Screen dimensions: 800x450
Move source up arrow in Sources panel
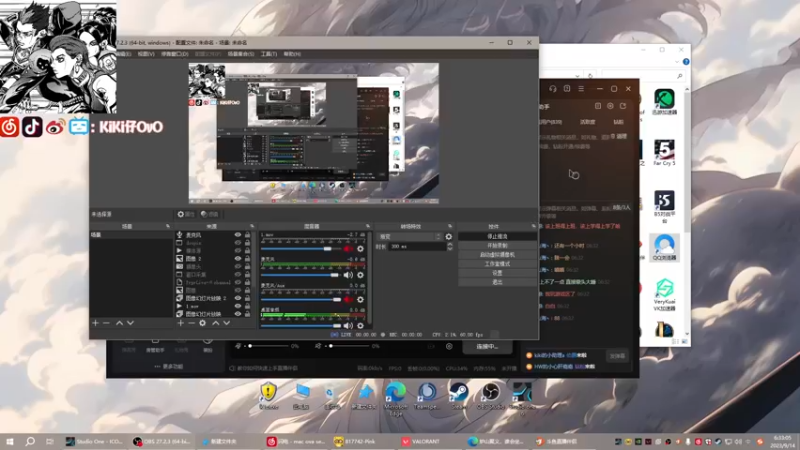click(x=215, y=323)
